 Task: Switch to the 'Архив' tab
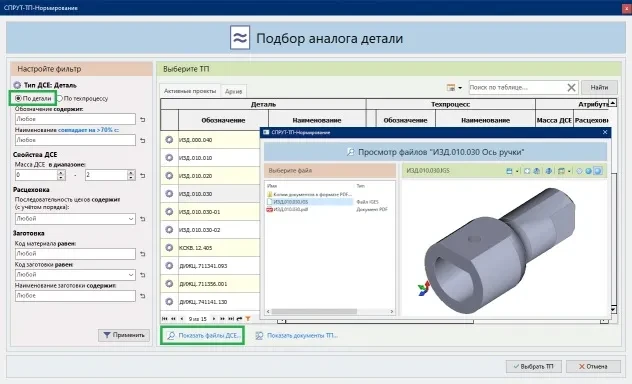click(233, 91)
